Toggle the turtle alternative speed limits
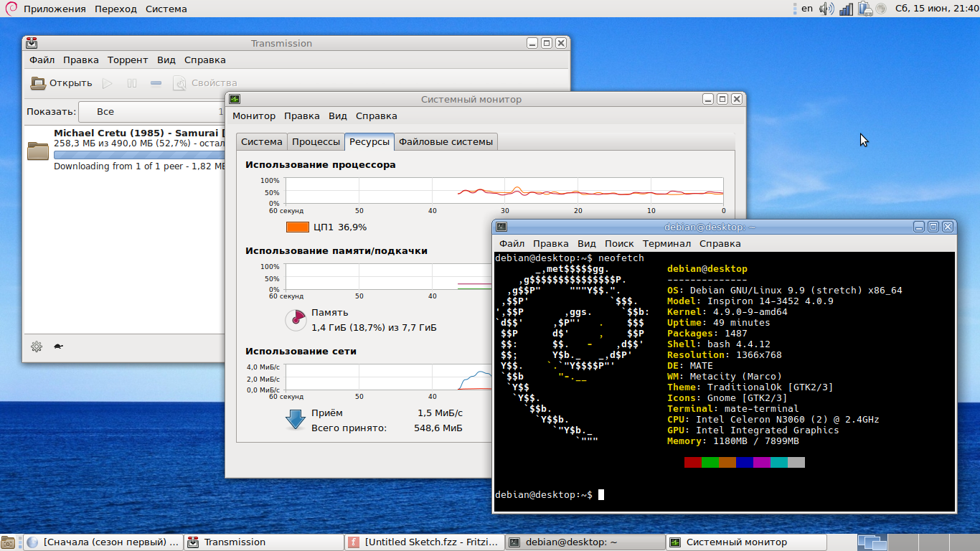 pos(58,347)
